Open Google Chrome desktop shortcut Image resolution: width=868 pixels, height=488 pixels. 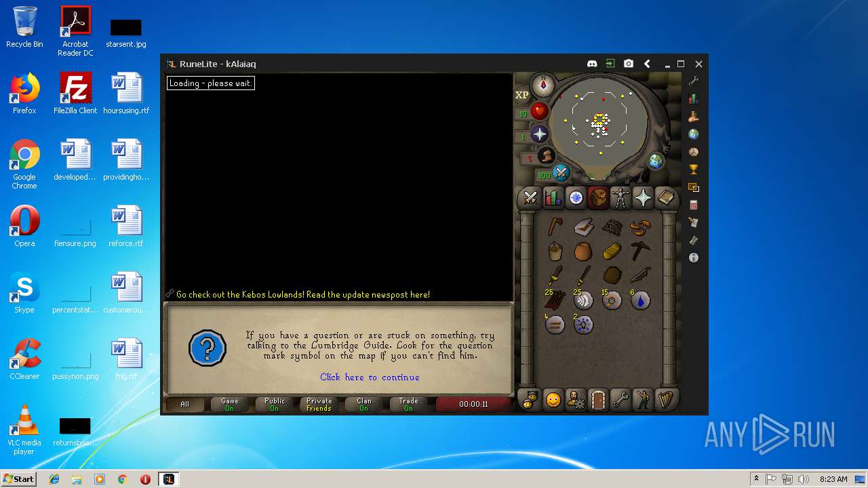tap(24, 165)
